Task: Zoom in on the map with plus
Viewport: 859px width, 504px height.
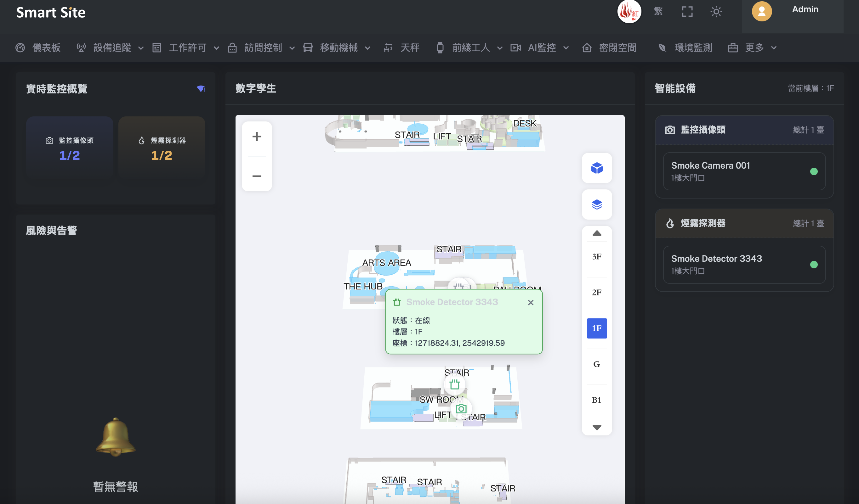Action: coord(257,137)
